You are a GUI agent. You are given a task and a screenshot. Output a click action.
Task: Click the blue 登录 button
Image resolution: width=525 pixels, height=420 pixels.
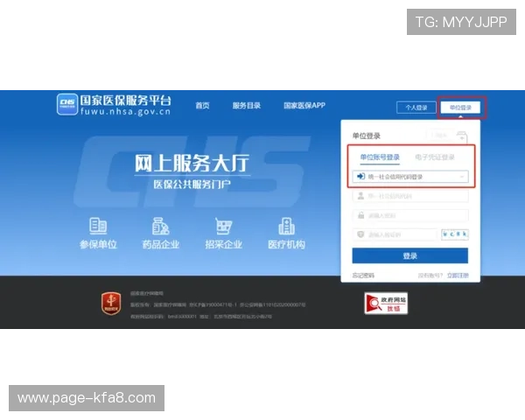pyautogui.click(x=410, y=255)
